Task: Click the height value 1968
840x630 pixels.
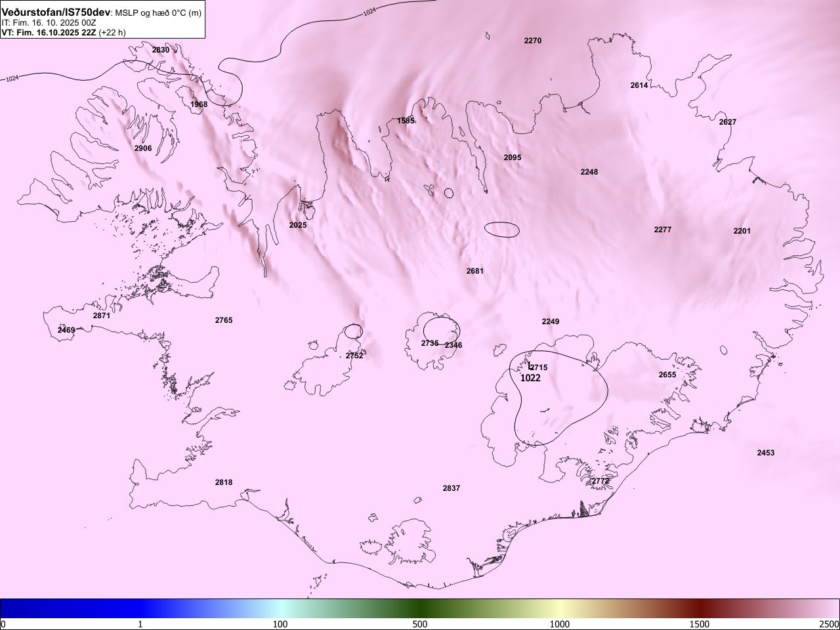Action: [199, 104]
